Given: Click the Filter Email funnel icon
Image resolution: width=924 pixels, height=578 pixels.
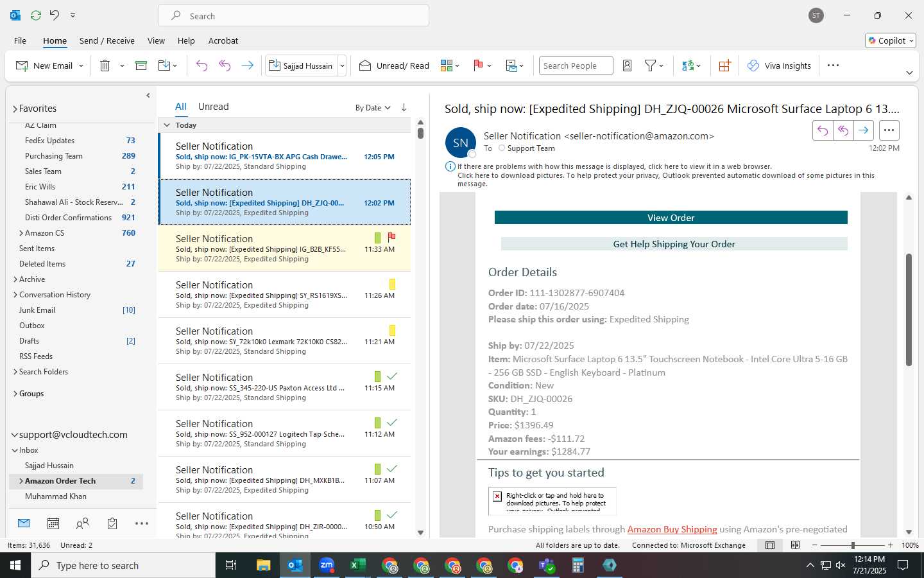Looking at the screenshot, I should pyautogui.click(x=650, y=66).
